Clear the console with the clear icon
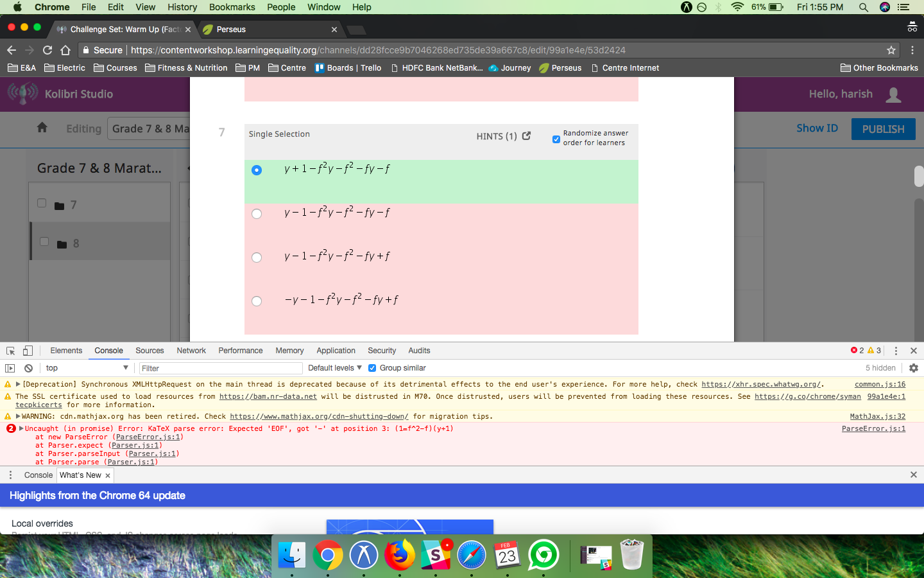 [28, 368]
